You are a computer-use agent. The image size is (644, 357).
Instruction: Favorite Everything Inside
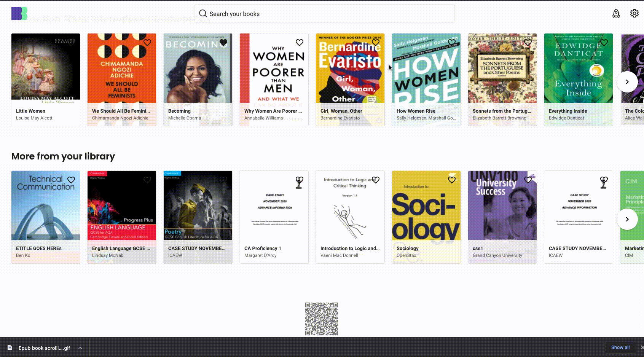[x=604, y=43]
